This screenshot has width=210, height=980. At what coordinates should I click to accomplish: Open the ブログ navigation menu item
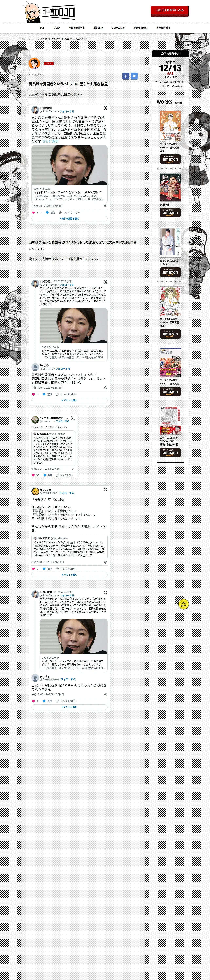[57, 28]
